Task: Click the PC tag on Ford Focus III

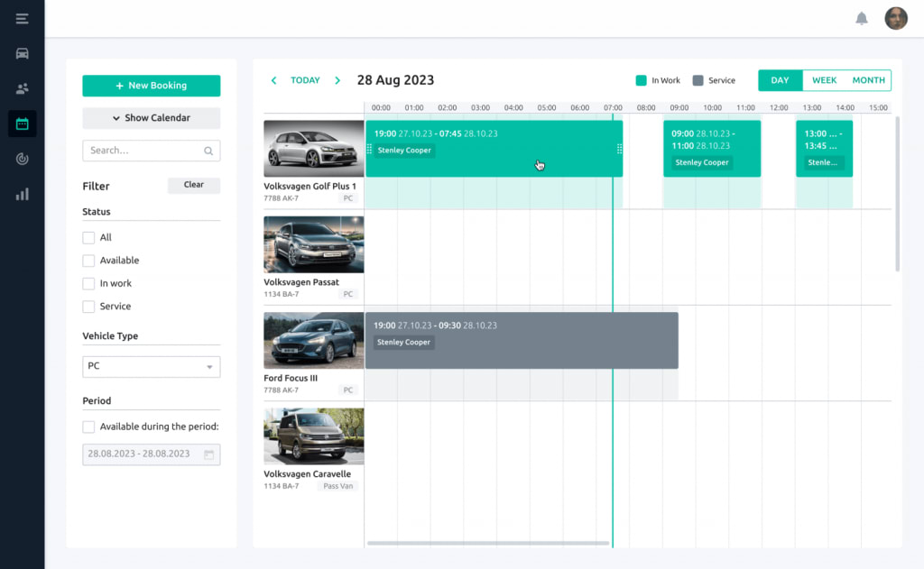Action: (x=348, y=390)
